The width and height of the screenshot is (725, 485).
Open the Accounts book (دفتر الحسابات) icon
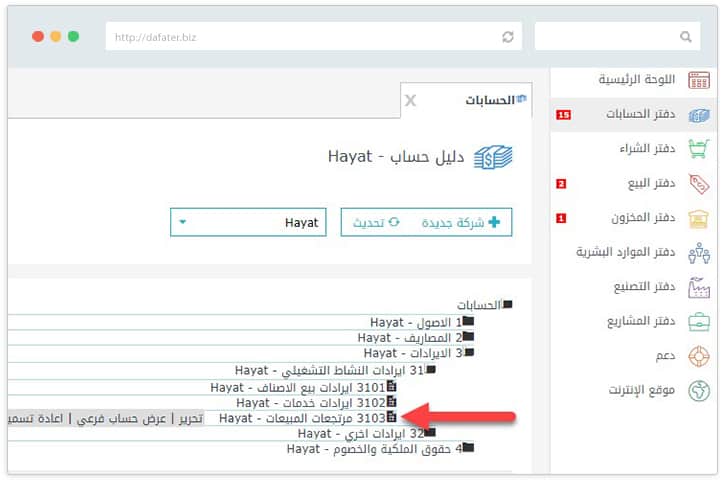click(x=698, y=115)
